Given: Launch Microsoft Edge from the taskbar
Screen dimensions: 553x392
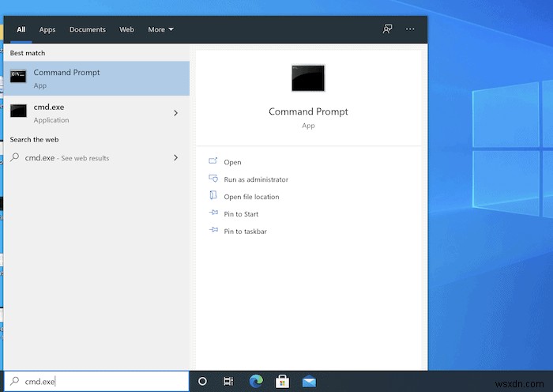Looking at the screenshot, I should click(255, 381).
